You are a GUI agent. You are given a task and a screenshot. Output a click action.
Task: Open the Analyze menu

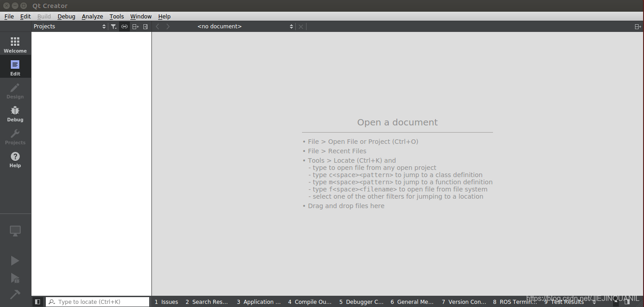pyautogui.click(x=93, y=16)
